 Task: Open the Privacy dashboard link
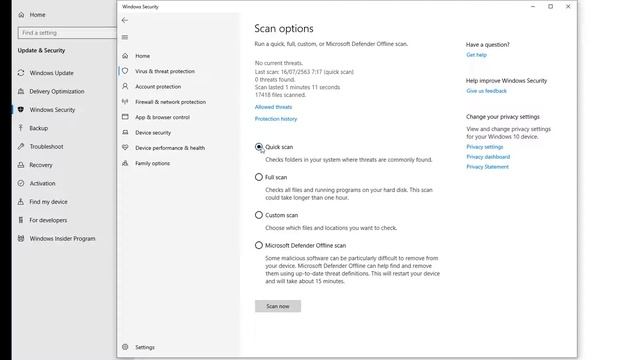click(x=488, y=157)
